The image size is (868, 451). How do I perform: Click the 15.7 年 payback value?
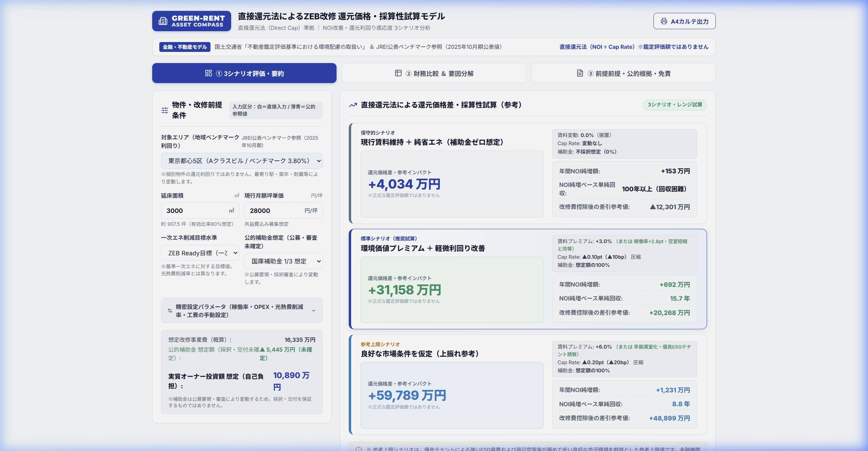680,299
